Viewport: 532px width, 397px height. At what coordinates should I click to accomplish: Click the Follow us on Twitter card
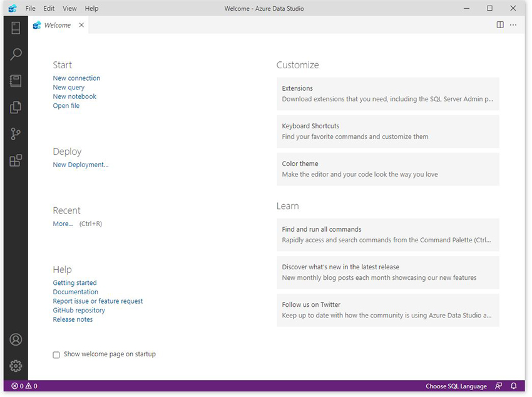pos(388,310)
